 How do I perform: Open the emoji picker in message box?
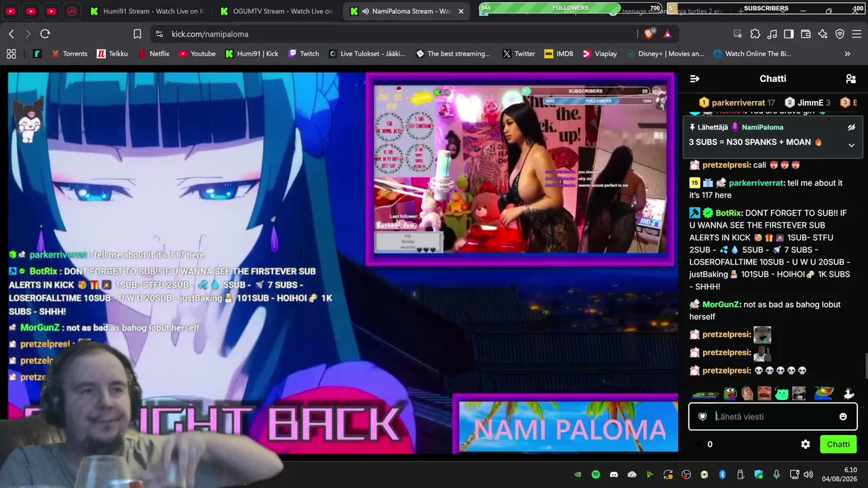click(x=843, y=417)
